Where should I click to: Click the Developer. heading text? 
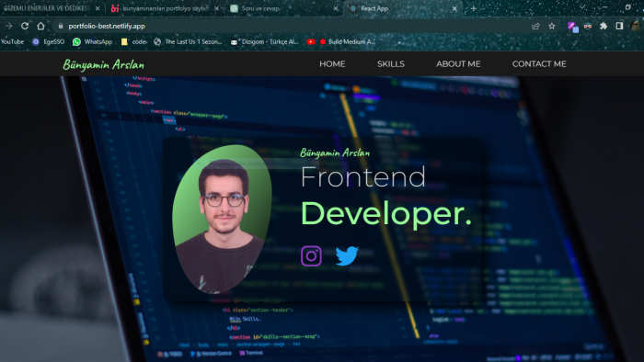[x=386, y=214]
